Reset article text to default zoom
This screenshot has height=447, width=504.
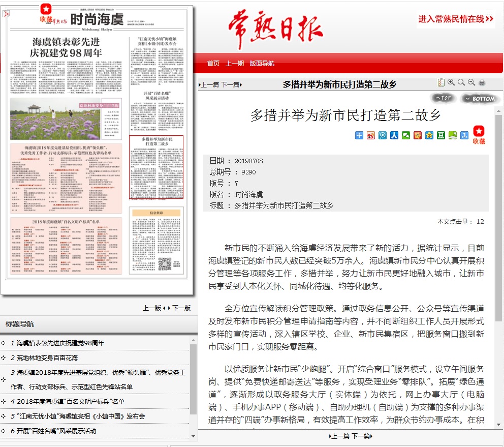coord(461,82)
